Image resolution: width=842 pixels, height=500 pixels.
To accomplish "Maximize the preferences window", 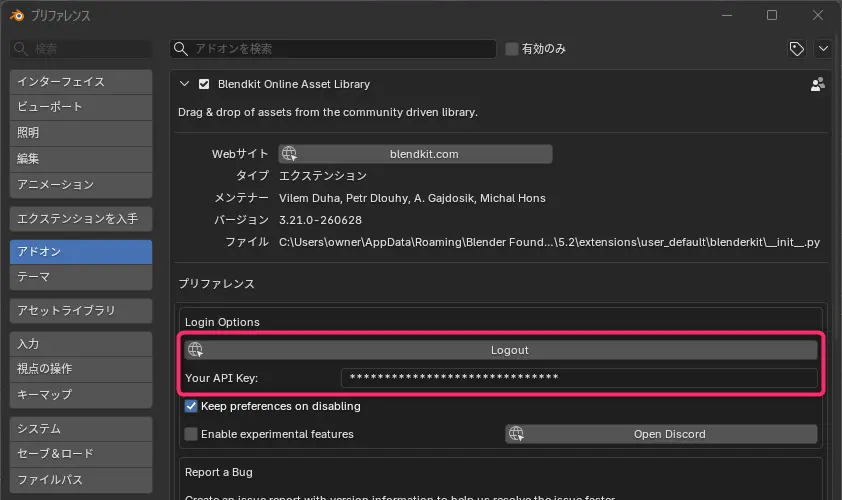I will tap(772, 16).
